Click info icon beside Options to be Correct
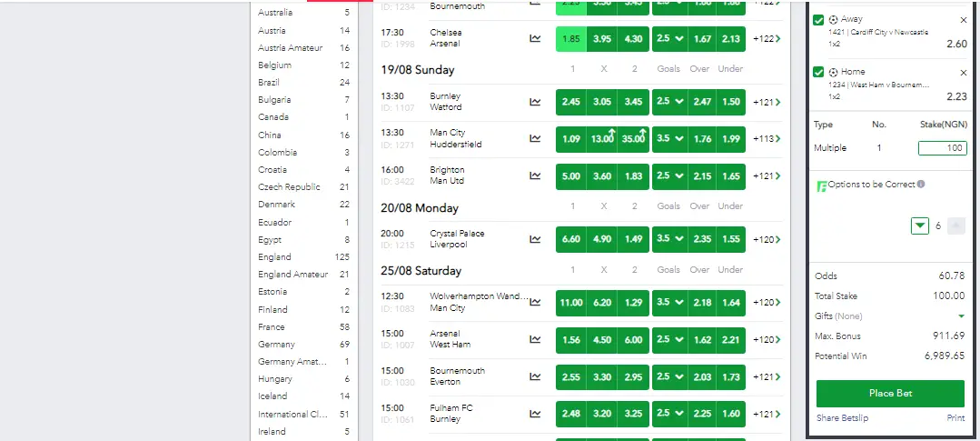980x441 pixels. point(921,185)
